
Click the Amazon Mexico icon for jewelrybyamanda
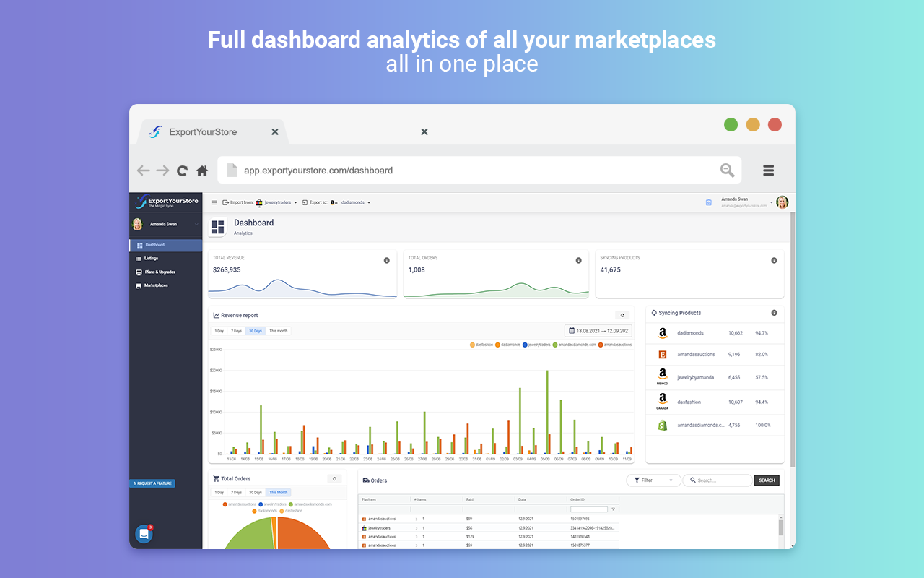(663, 376)
